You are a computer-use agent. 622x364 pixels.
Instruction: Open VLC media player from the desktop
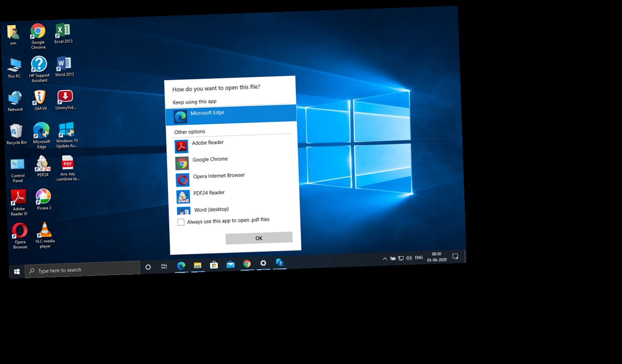44,233
